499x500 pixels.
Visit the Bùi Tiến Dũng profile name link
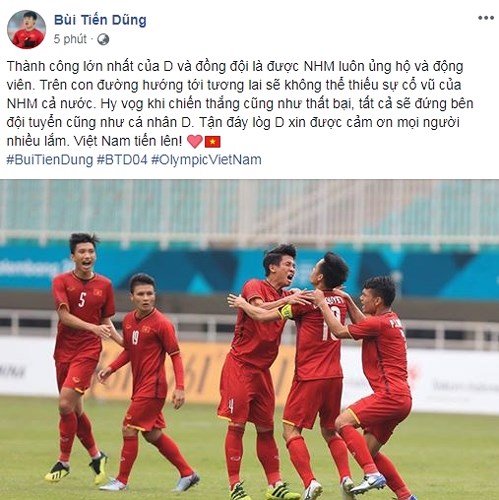[x=100, y=20]
